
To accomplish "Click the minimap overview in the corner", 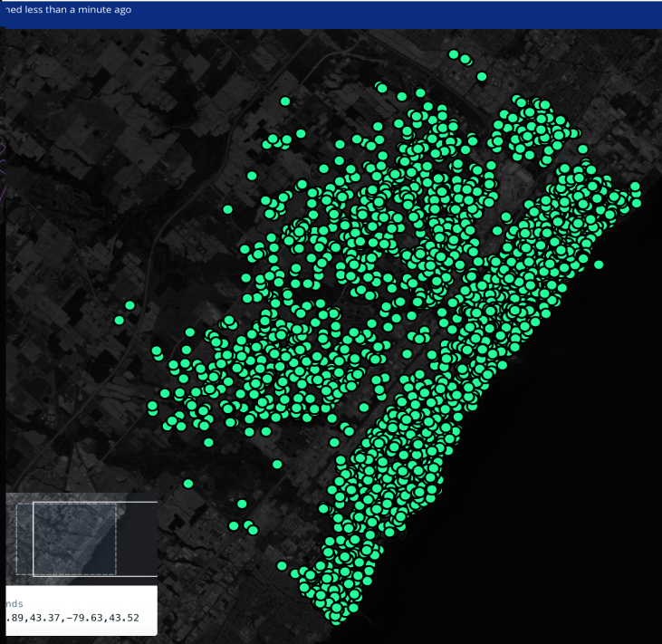I will click(82, 539).
